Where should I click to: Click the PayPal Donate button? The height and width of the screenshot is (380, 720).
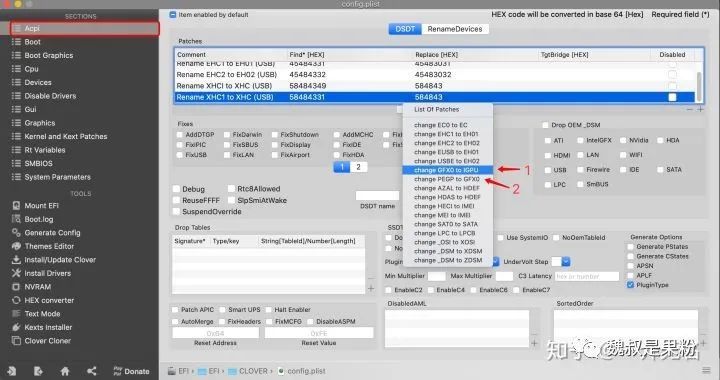(x=131, y=371)
